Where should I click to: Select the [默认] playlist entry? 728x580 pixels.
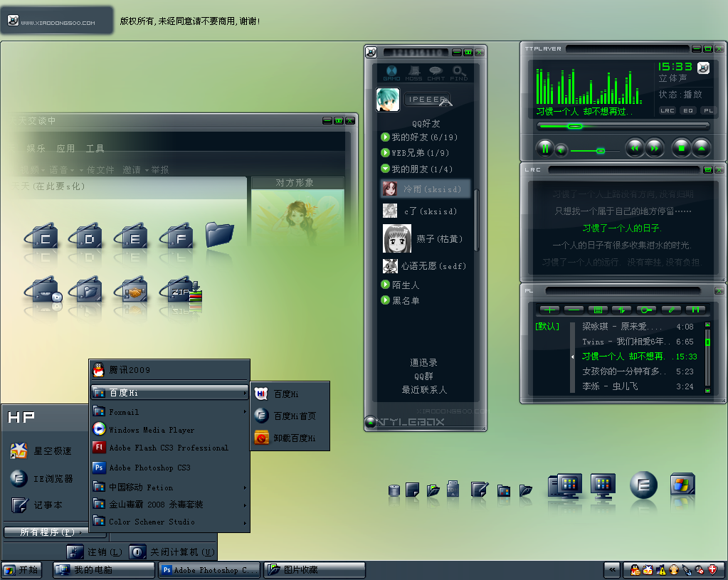547,327
